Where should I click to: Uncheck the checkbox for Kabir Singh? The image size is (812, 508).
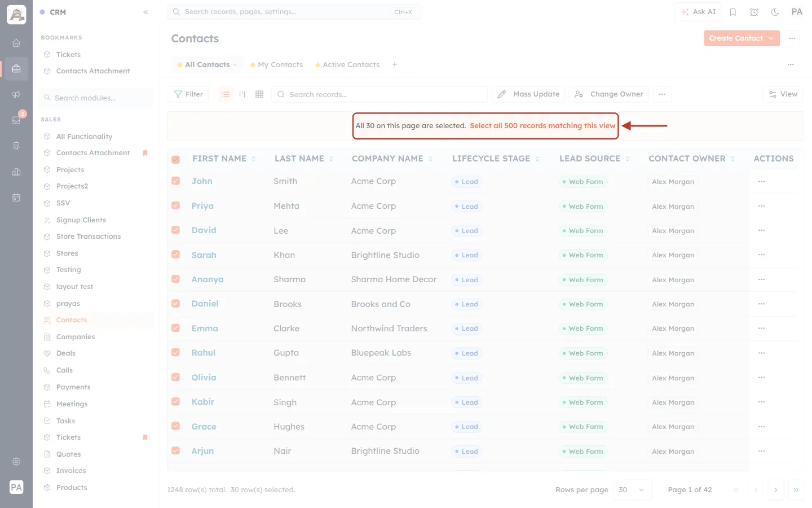[176, 401]
